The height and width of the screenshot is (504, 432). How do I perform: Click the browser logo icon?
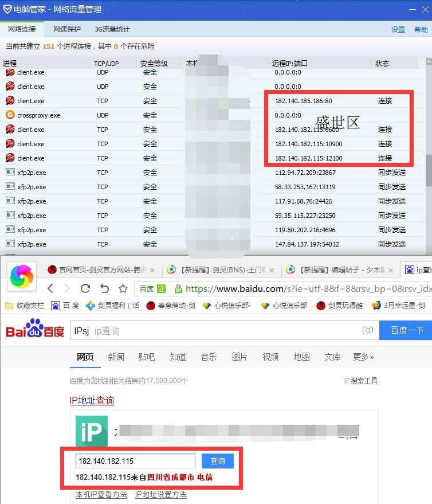22,276
